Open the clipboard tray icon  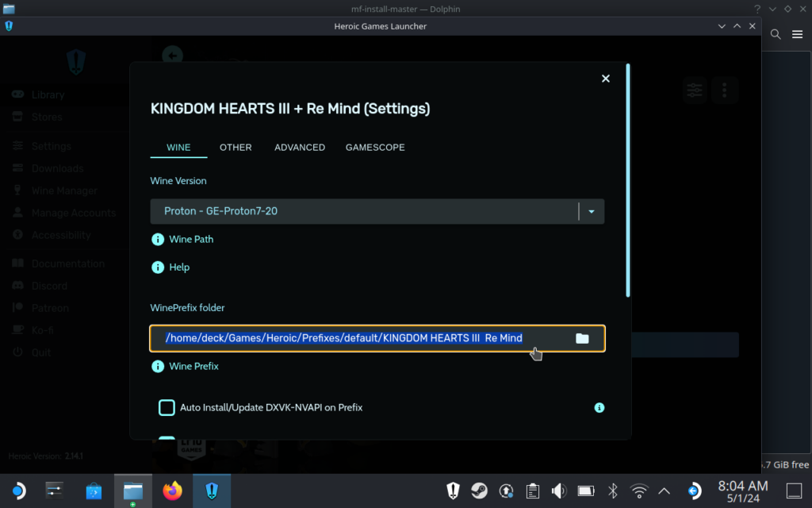pyautogui.click(x=532, y=491)
